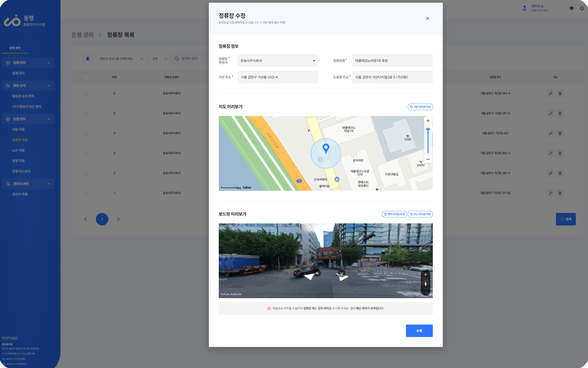Edit the row with address 가산동 660
Screen dimensions: 588x368
point(550,133)
